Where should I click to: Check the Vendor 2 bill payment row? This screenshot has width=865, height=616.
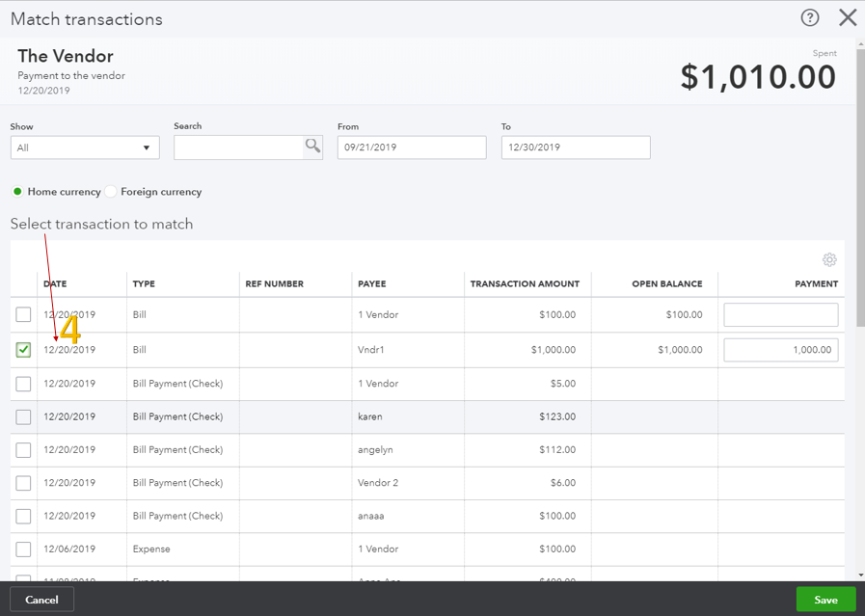(23, 482)
